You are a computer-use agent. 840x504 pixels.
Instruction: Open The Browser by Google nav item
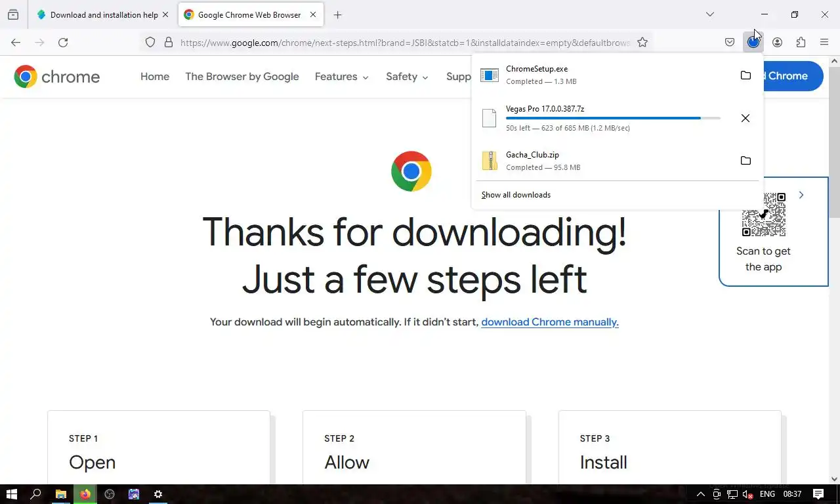coord(242,77)
